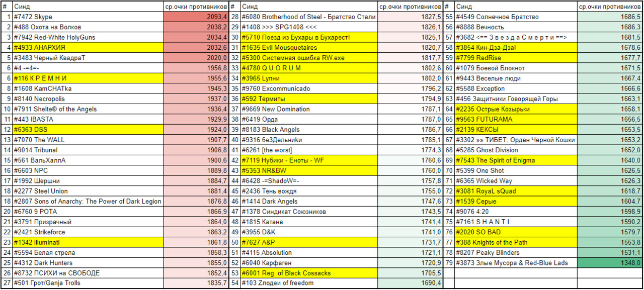Select 'Reg. of Black Cossacks' cell
This screenshot has height=290, width=644.
point(308,273)
